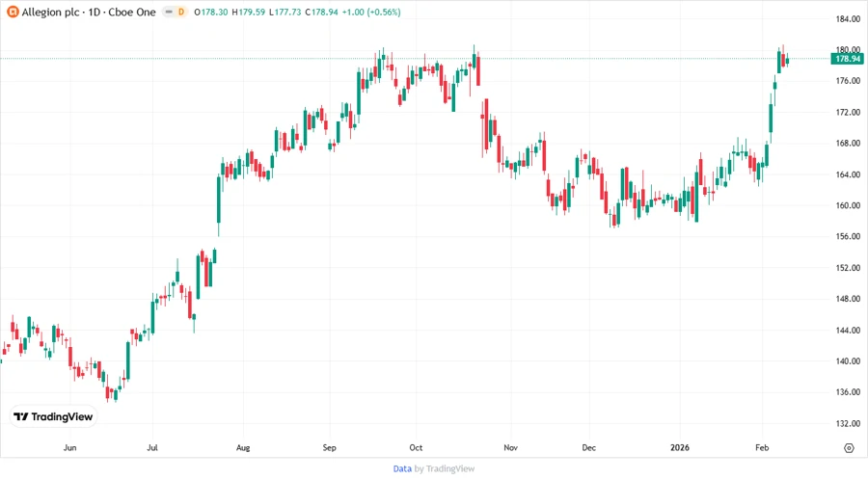868x480 pixels.
Task: Click the 184.00 price axis label
Action: click(x=848, y=19)
